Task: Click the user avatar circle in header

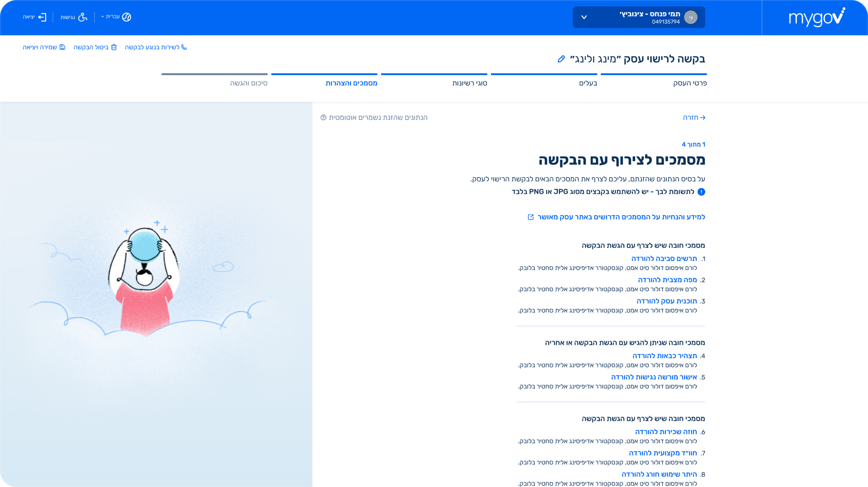Action: (691, 17)
